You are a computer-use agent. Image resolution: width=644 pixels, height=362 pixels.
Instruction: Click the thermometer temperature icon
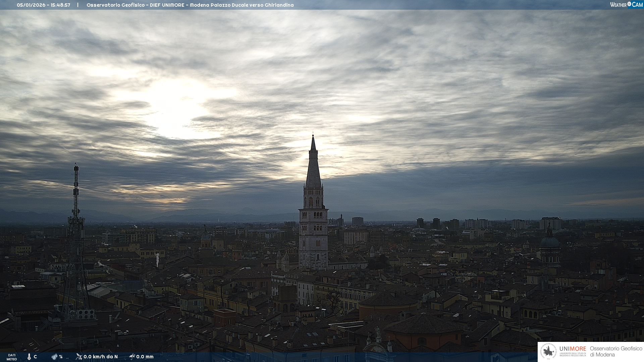[29, 357]
